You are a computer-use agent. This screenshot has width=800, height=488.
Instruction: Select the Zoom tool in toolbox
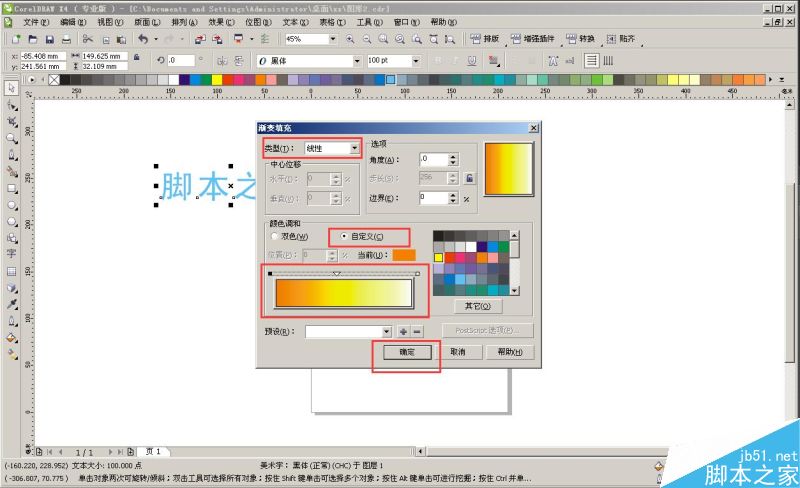(x=11, y=138)
